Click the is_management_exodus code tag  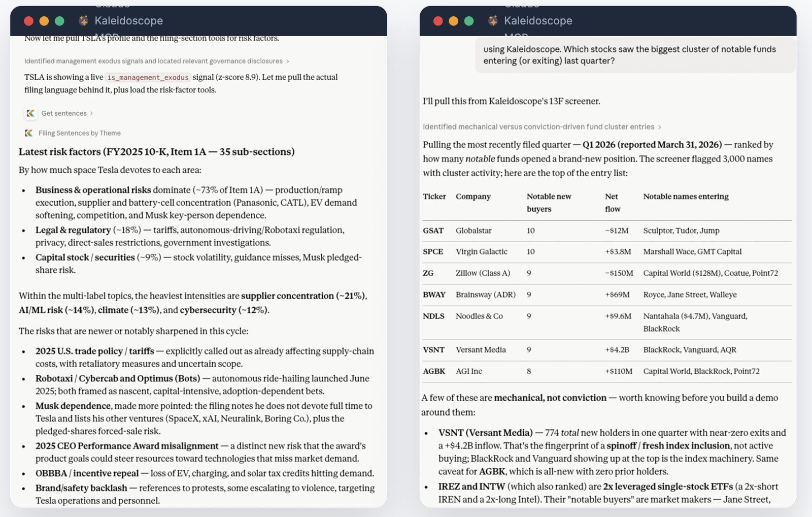tap(148, 78)
